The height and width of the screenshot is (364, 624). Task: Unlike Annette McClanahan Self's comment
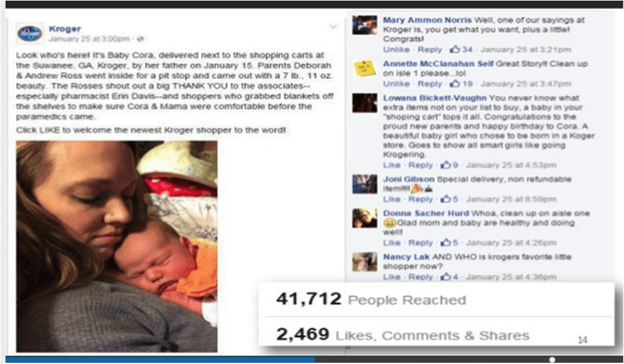pyautogui.click(x=397, y=84)
